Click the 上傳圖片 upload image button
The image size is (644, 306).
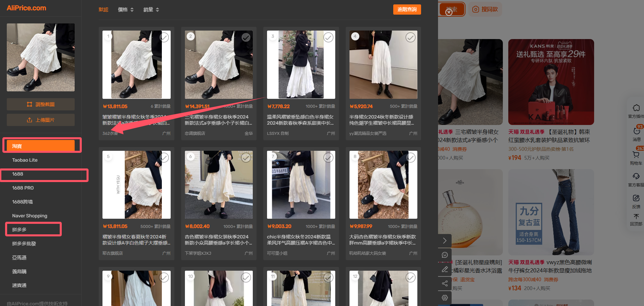(x=41, y=120)
